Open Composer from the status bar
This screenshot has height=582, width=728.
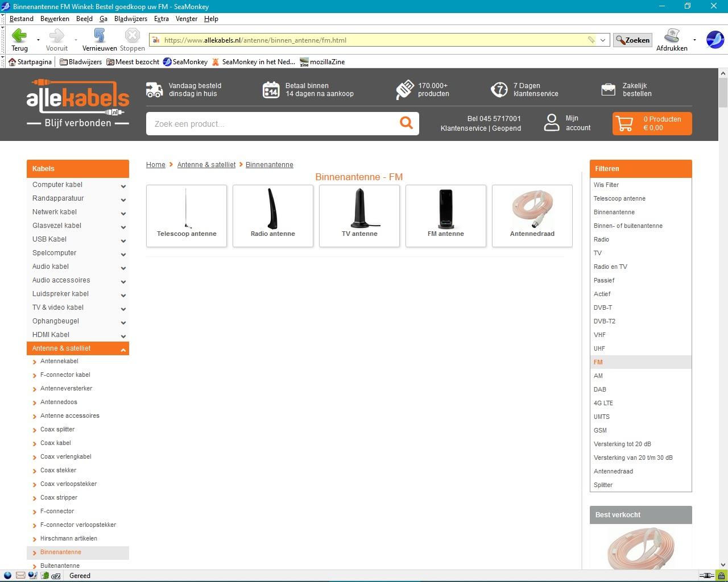[33, 576]
